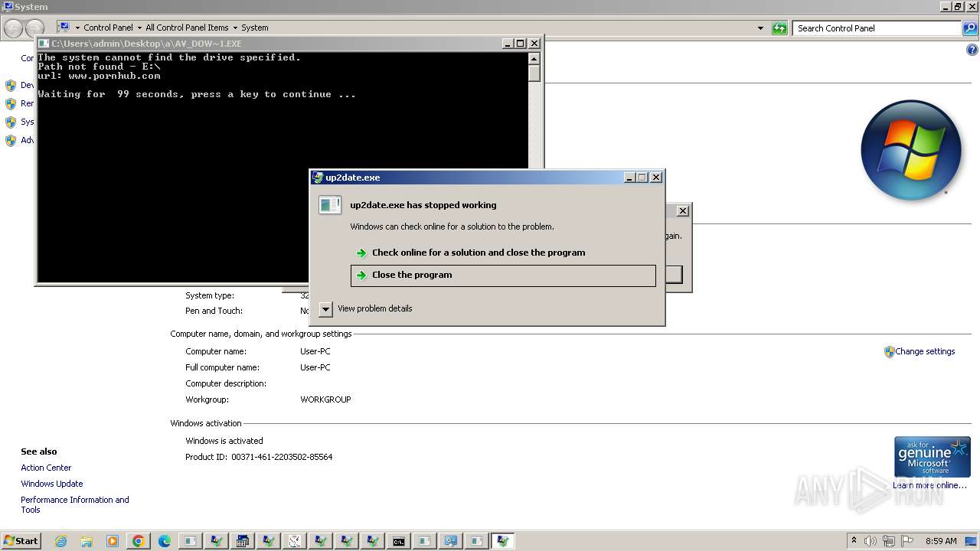This screenshot has height=551, width=980.
Task: Click the System window title bar icon
Action: (x=8, y=7)
